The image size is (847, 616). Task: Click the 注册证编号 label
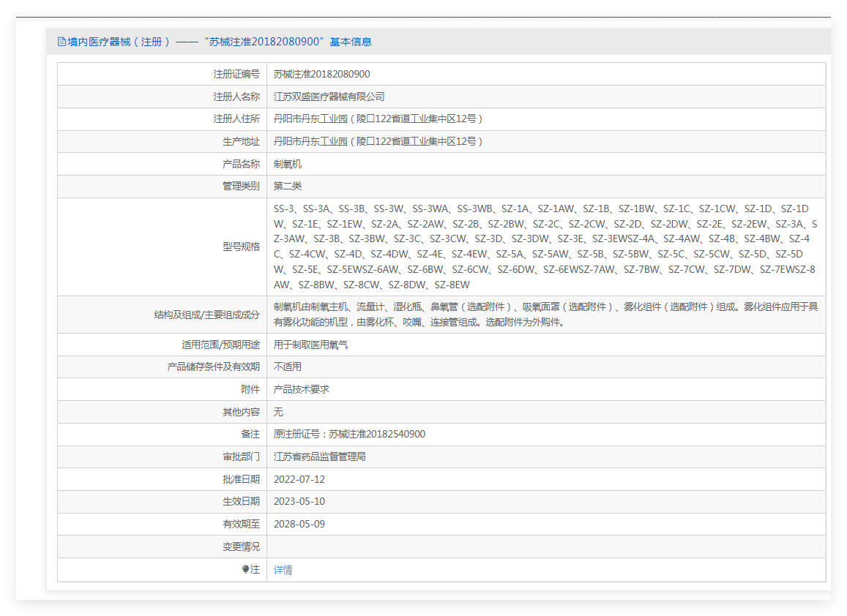[236, 74]
